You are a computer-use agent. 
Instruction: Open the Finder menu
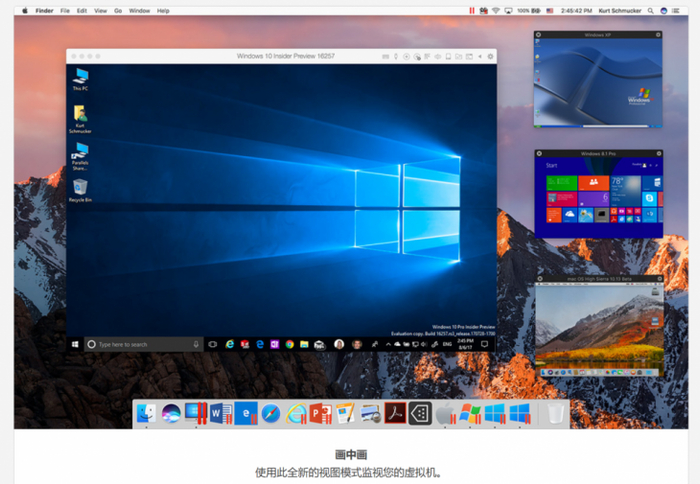tap(44, 10)
